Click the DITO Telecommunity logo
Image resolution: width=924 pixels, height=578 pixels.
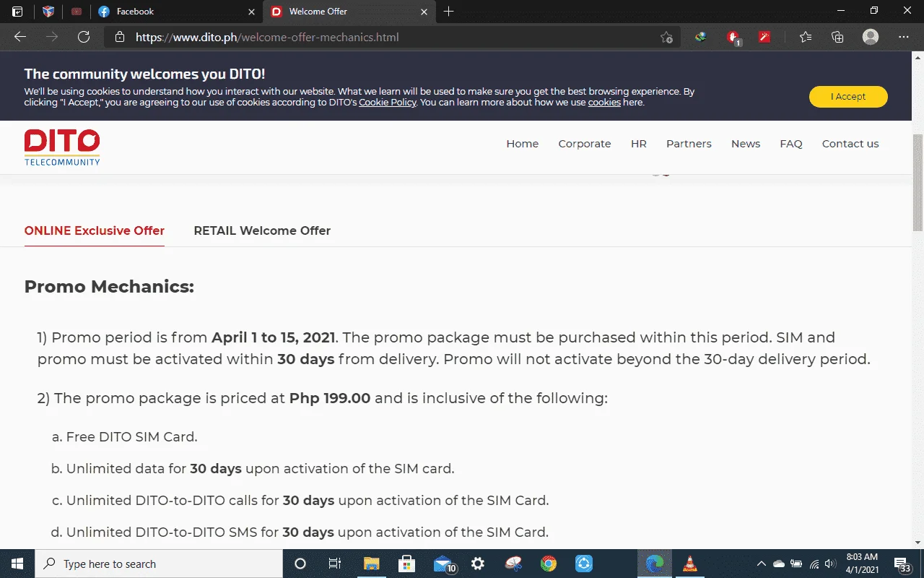point(62,147)
